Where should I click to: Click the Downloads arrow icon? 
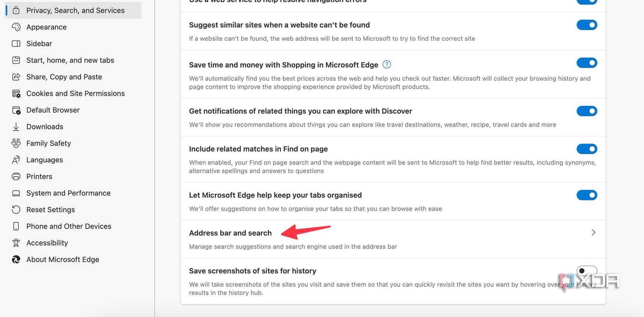tap(16, 127)
